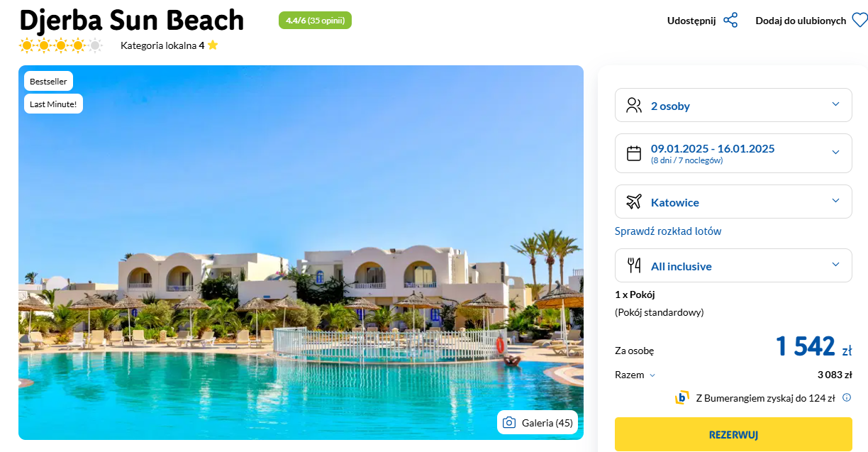Open the Sprawdź rozkład lotów link

tap(668, 231)
